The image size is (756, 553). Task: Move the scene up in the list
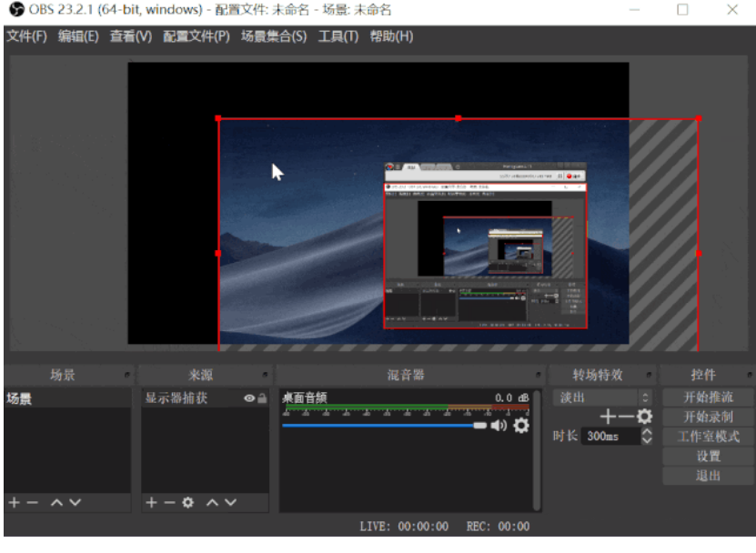coord(56,502)
